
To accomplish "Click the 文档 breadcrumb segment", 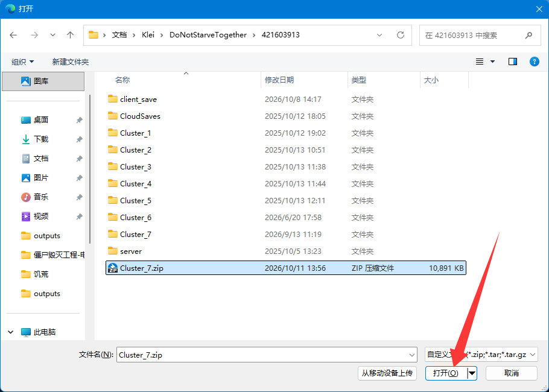I will point(119,35).
